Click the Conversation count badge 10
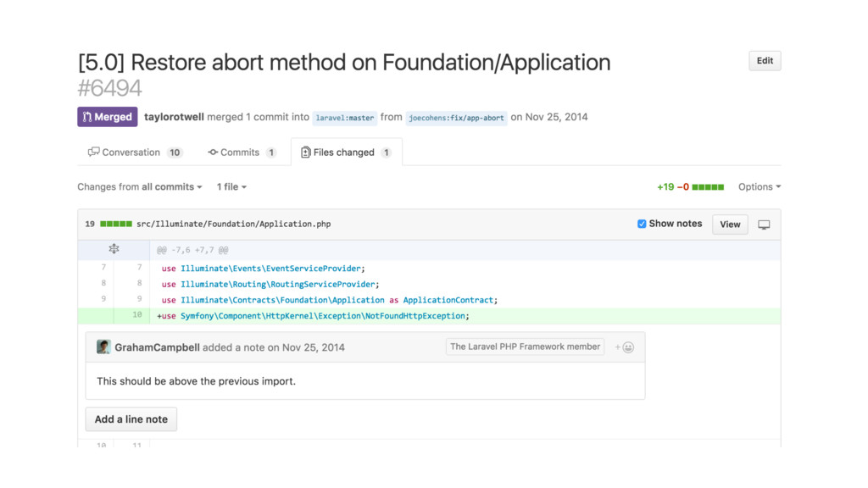 click(175, 152)
